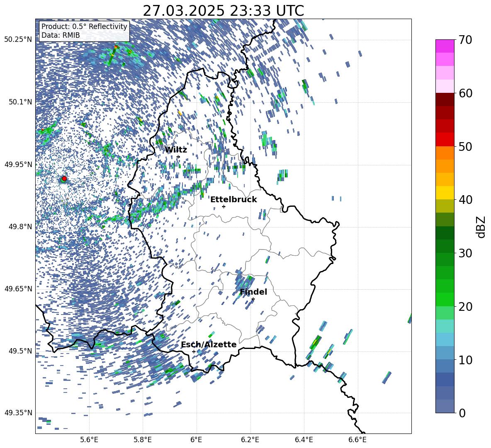Click the colorbar tick label 60
The width and height of the screenshot is (491, 448).
click(466, 93)
